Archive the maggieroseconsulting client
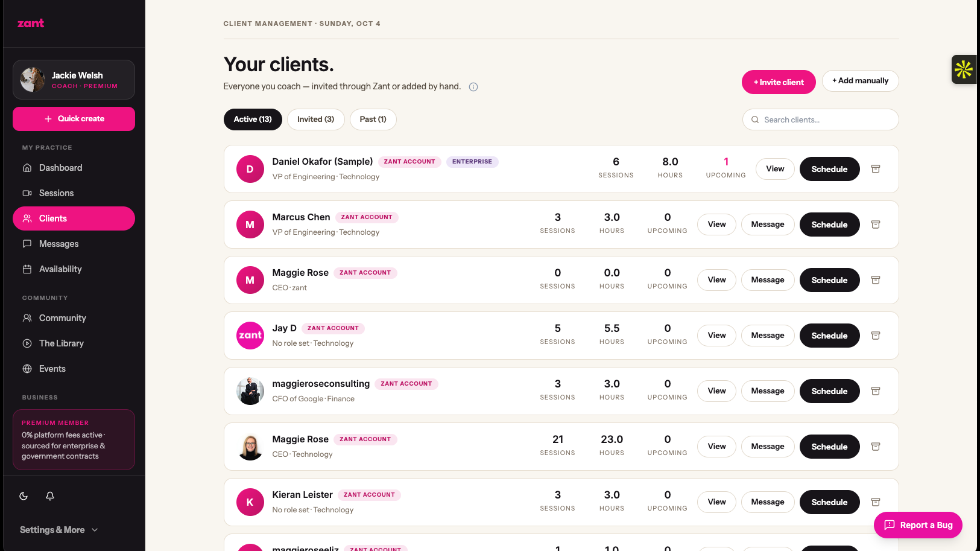 pyautogui.click(x=876, y=391)
